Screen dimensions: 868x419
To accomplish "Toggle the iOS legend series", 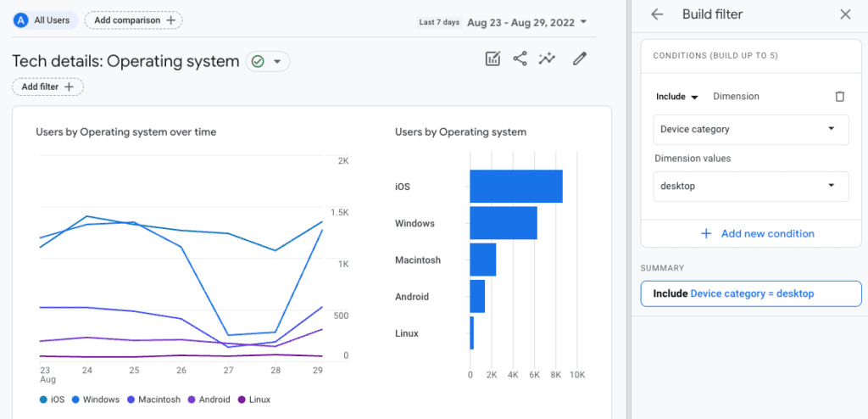I will pos(52,399).
